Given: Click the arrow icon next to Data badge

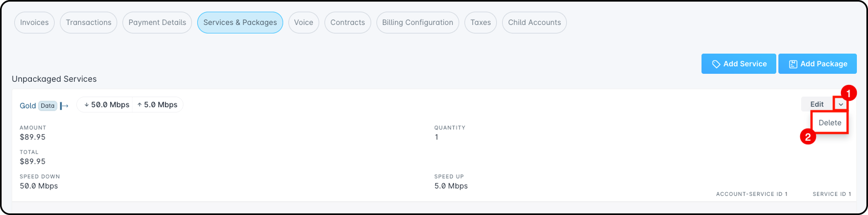Looking at the screenshot, I should [x=64, y=106].
